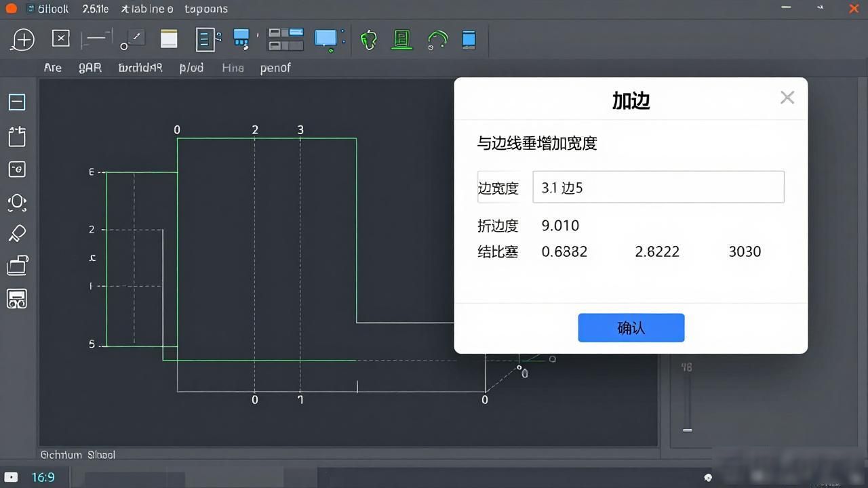The image size is (868, 488).
Task: Click the status bar record square icon
Action: tap(11, 477)
